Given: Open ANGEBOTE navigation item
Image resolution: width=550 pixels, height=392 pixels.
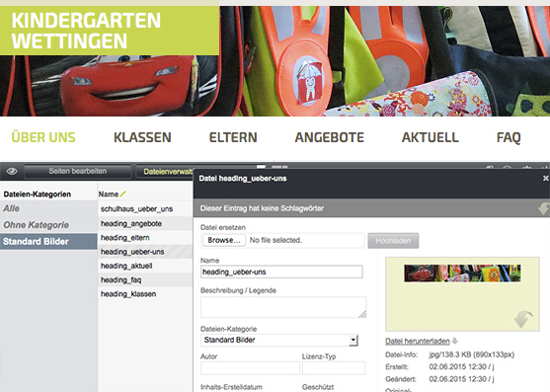Looking at the screenshot, I should tap(330, 137).
